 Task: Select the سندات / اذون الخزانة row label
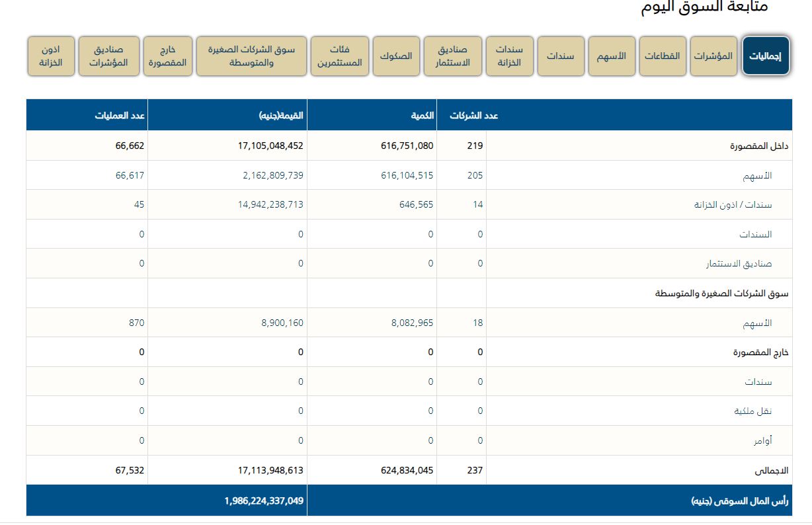(x=733, y=205)
